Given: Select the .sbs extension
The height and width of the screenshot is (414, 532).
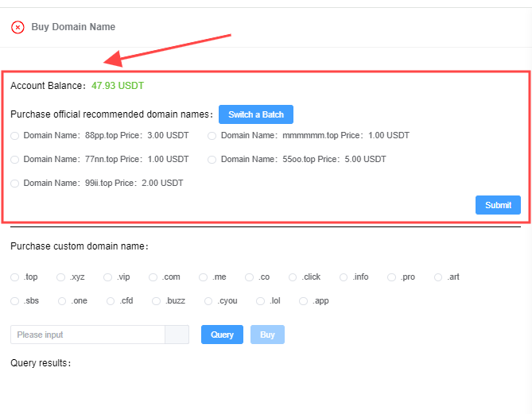Looking at the screenshot, I should 14,301.
